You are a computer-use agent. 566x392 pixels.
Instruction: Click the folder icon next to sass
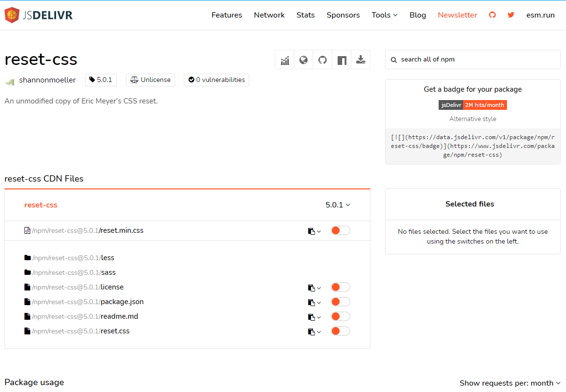[x=27, y=272]
